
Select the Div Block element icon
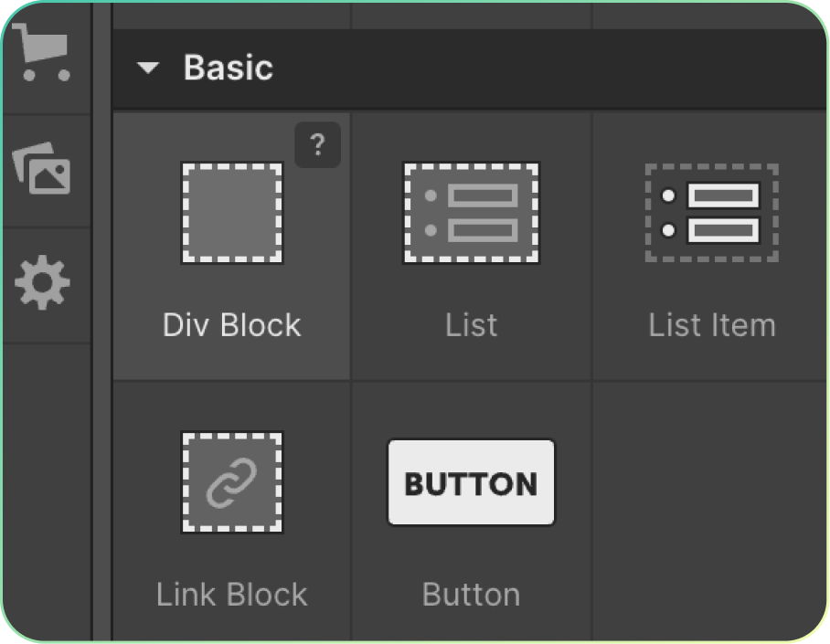click(231, 214)
